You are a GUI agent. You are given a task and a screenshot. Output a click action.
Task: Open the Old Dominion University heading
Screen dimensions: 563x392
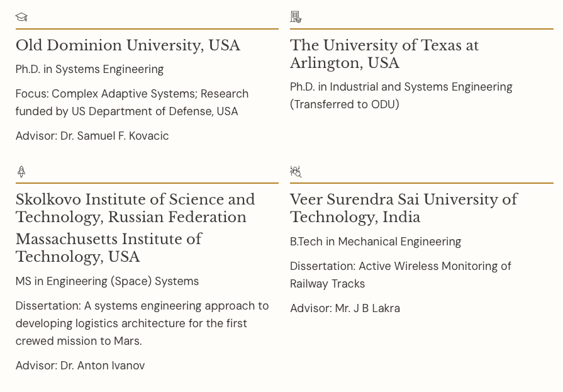click(x=128, y=45)
